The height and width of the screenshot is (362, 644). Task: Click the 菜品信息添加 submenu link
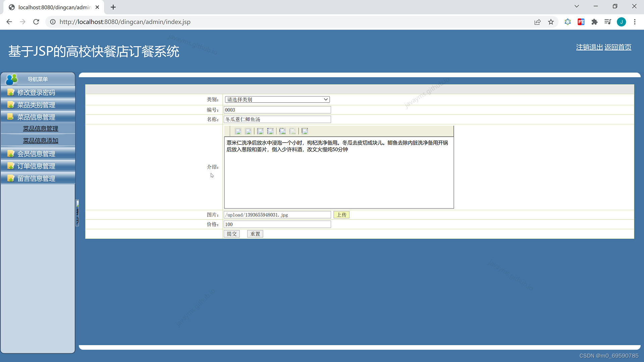tap(41, 141)
